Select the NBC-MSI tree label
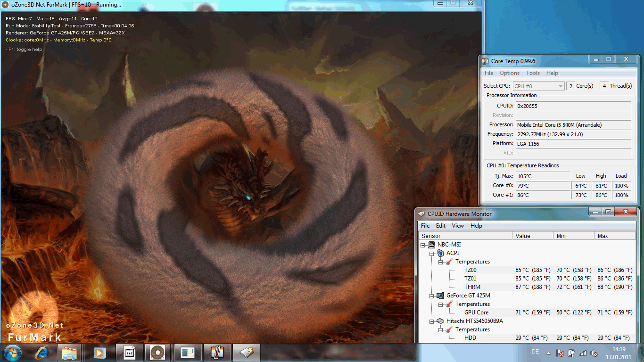This screenshot has height=362, width=644. click(449, 245)
